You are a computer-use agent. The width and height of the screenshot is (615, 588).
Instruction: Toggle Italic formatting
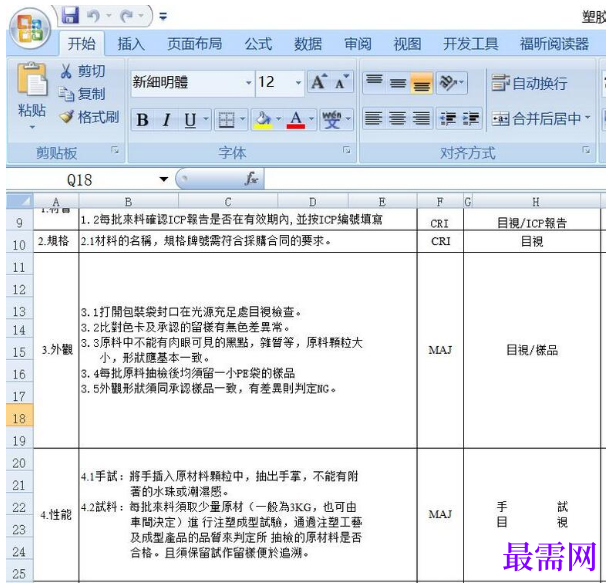coord(167,120)
